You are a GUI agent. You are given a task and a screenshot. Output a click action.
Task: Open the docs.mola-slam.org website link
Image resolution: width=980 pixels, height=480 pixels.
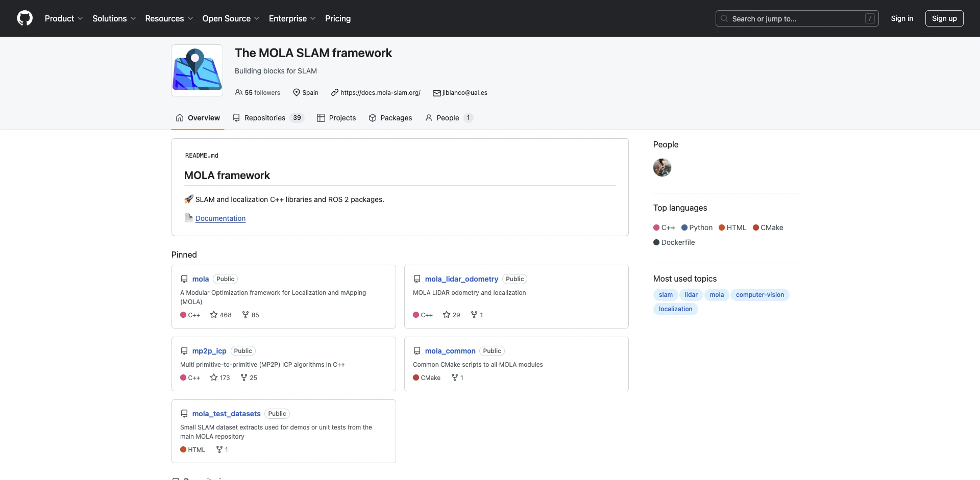[380, 93]
